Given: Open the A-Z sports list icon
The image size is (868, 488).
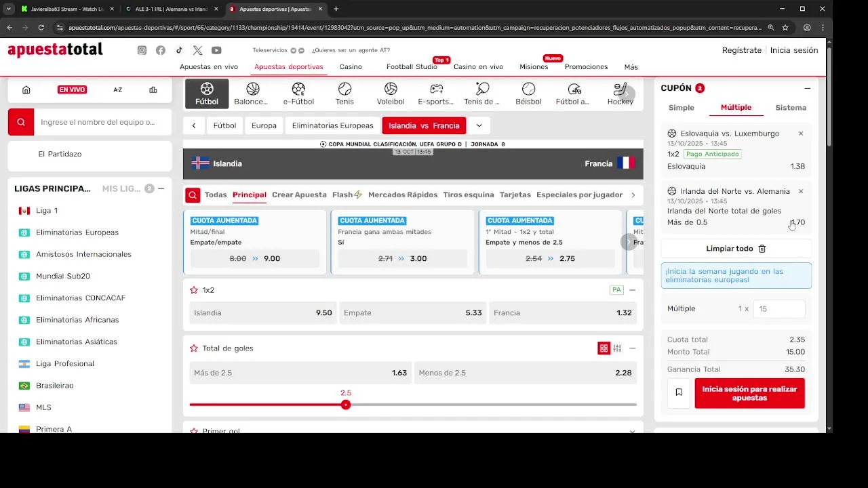Looking at the screenshot, I should (x=118, y=89).
